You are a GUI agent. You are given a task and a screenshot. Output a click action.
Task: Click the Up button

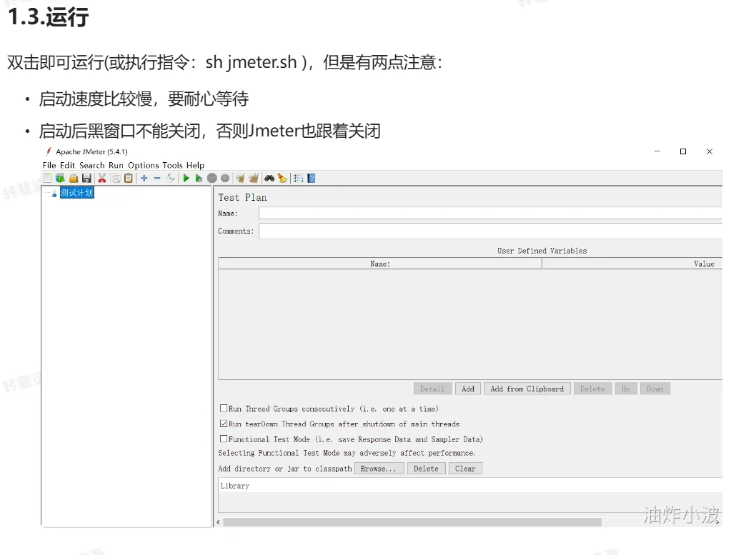(626, 389)
